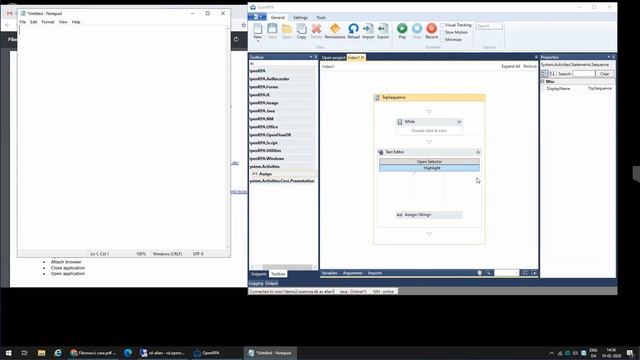Expand the OpenRPA.Script toolbox category
Image resolution: width=640 pixels, height=360 pixels.
[282, 143]
